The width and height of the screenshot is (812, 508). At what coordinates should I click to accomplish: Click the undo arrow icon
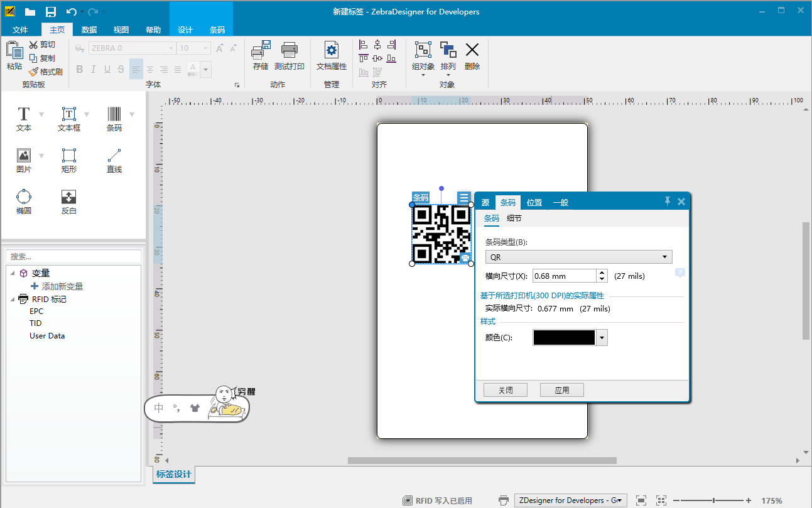[72, 12]
